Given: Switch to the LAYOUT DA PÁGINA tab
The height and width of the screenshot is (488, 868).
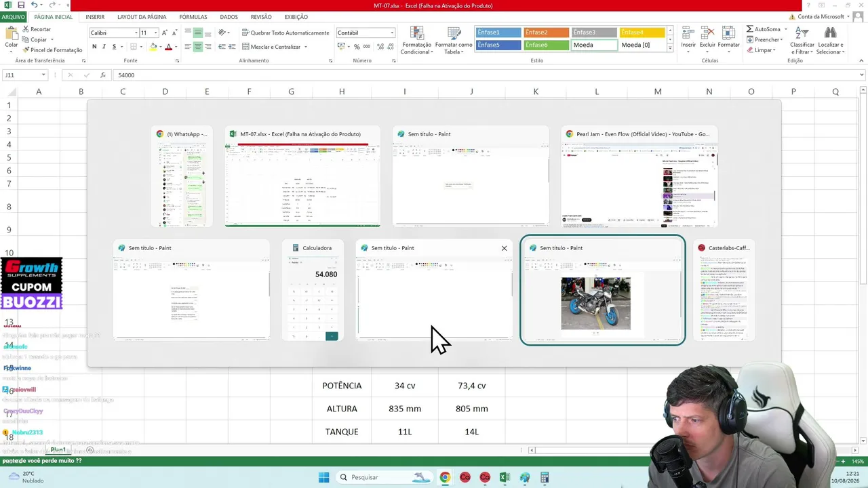Looking at the screenshot, I should coord(142,17).
